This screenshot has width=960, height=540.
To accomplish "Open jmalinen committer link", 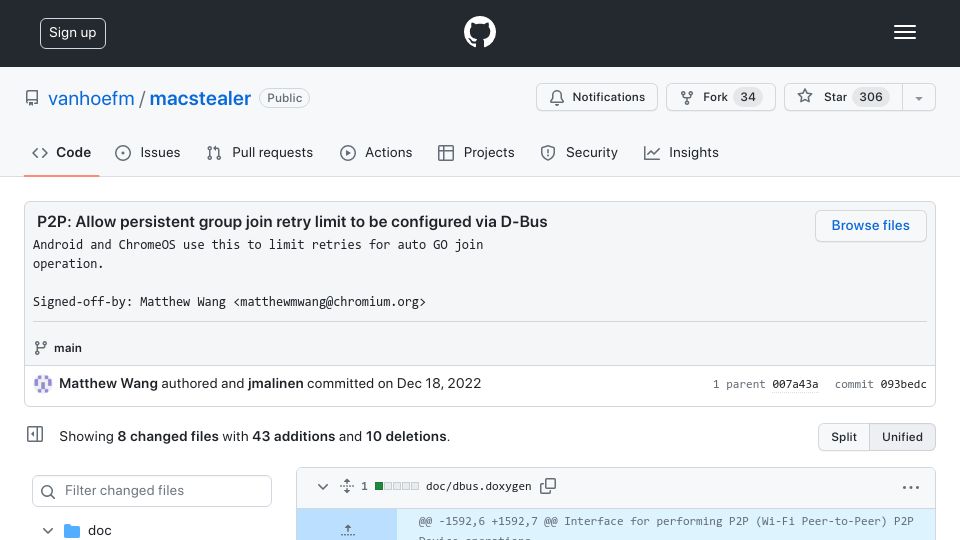I will click(x=276, y=383).
